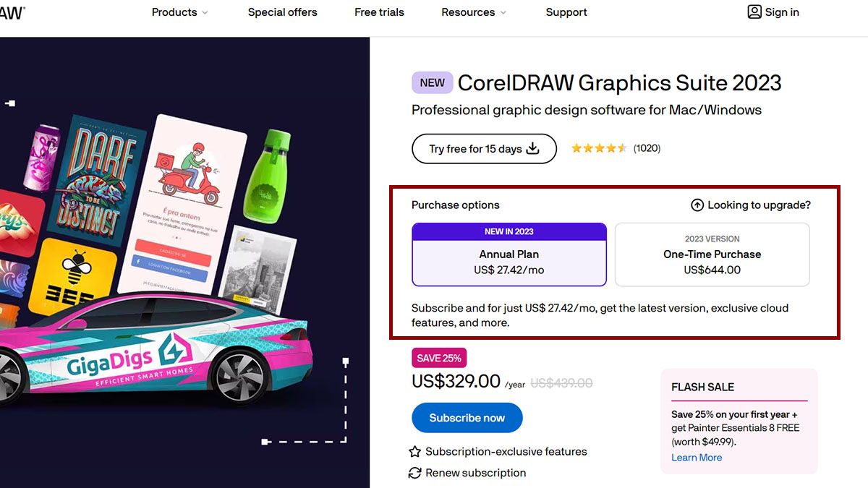Click the star icon beside Subscription-exclusive features
Screen dimensions: 868x488
pos(414,451)
